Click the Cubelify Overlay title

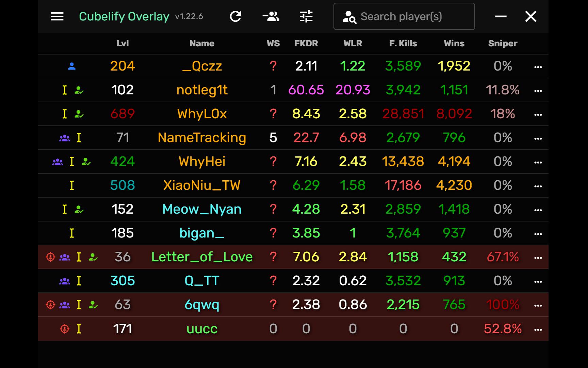click(x=124, y=16)
